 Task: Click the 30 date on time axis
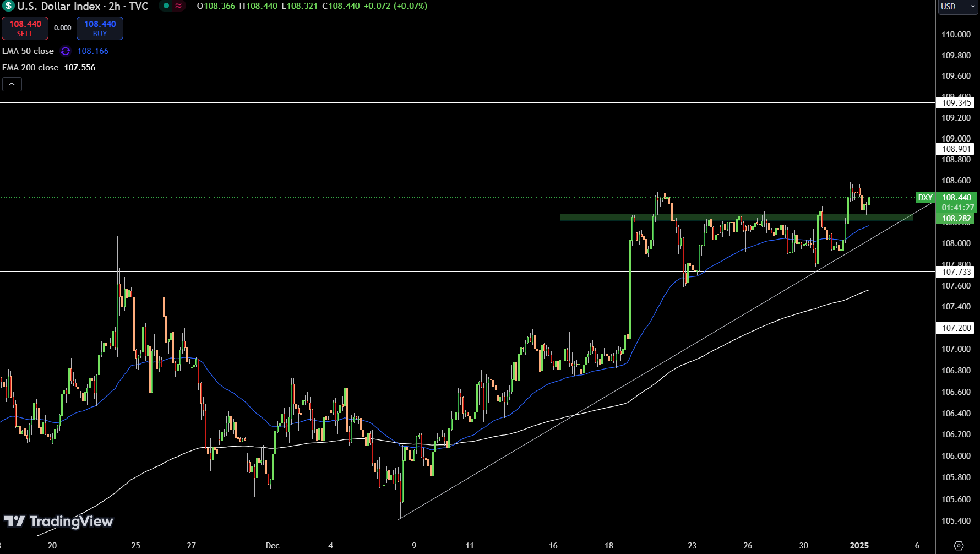(x=804, y=546)
